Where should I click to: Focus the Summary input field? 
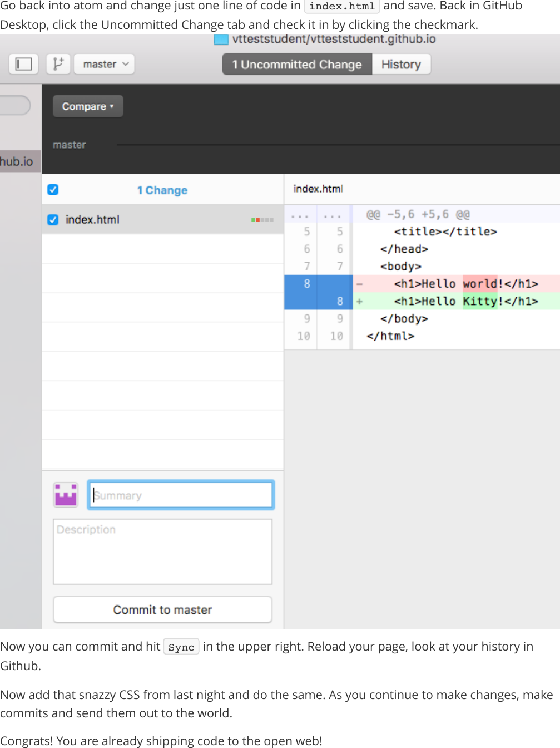click(181, 495)
